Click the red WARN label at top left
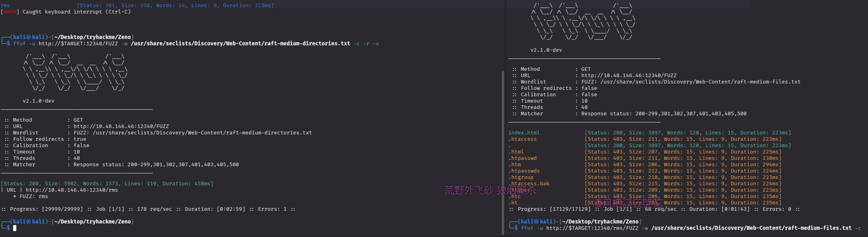Image resolution: width=868 pixels, height=237 pixels. pos(10,12)
